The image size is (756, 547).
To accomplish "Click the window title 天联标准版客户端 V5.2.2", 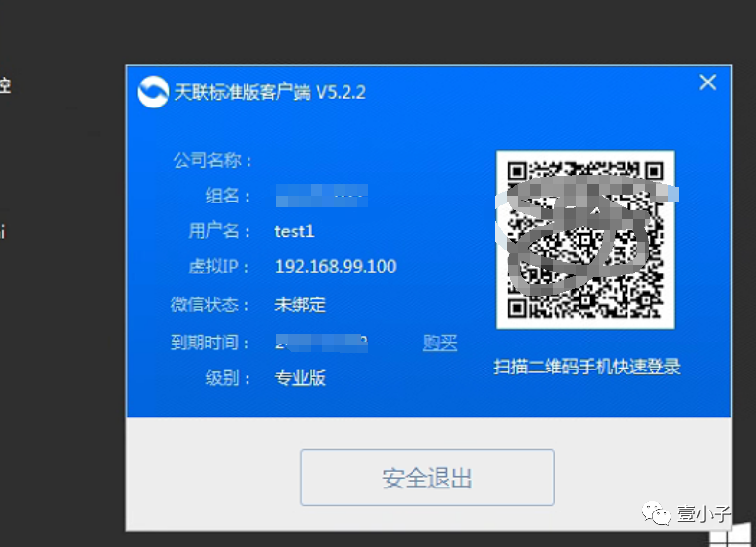I will point(270,92).
